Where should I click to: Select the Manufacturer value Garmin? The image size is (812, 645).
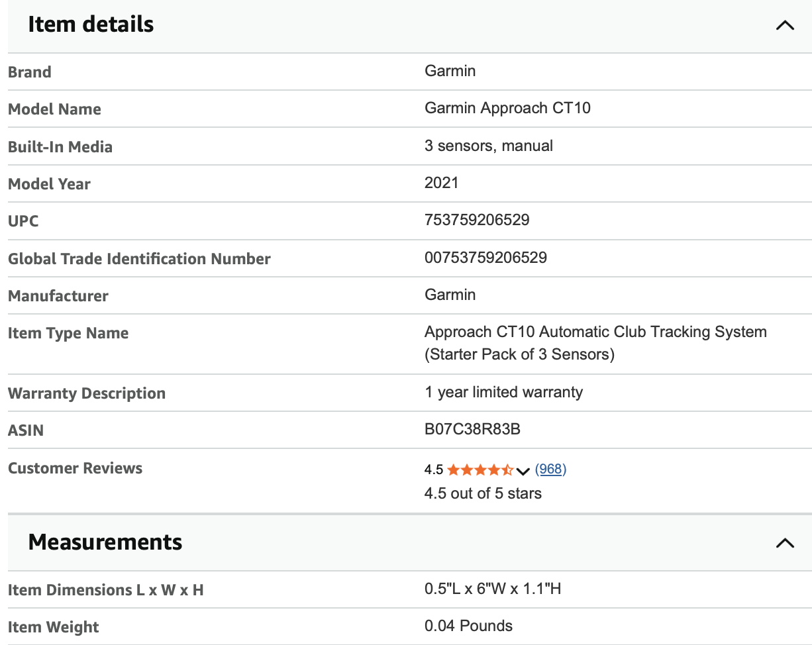[x=450, y=295]
